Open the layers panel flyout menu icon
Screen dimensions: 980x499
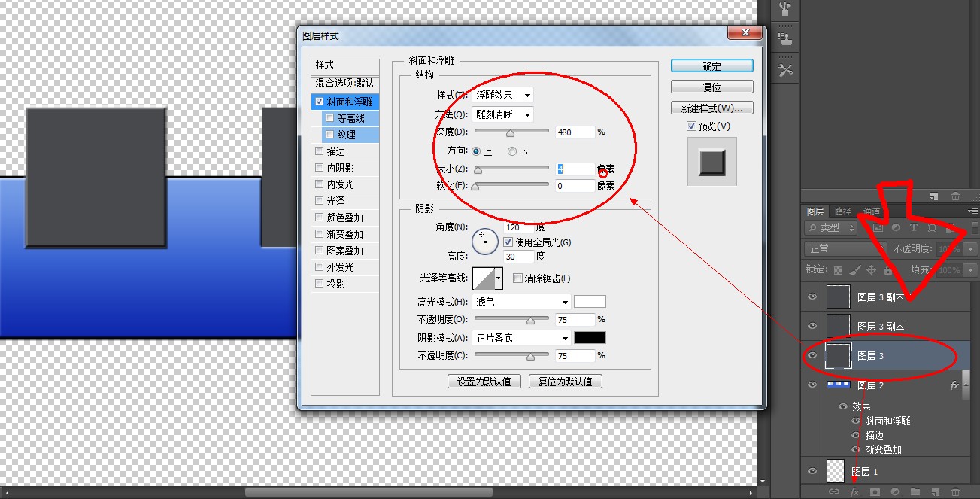[x=973, y=211]
